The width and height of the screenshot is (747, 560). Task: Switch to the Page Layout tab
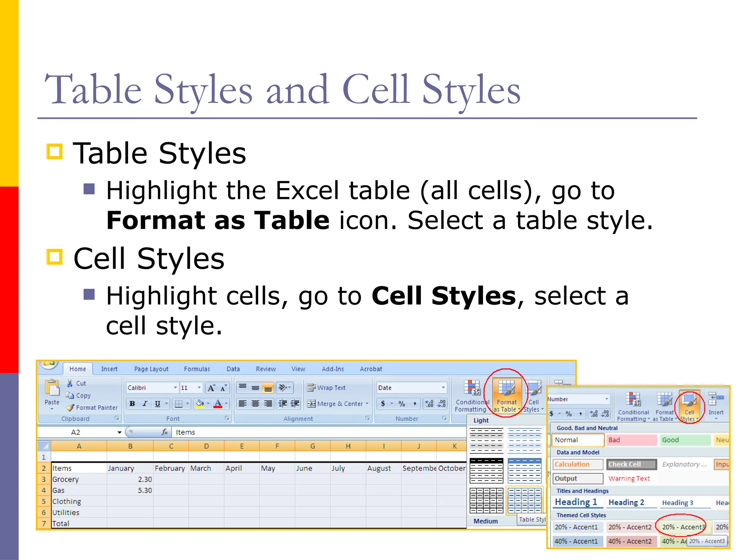[x=151, y=369]
